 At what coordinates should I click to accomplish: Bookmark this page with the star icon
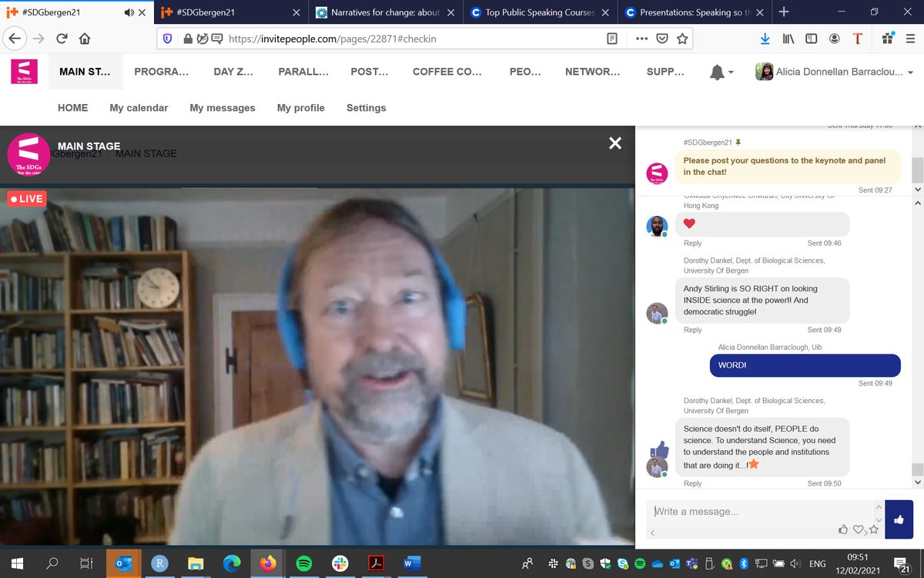[682, 38]
